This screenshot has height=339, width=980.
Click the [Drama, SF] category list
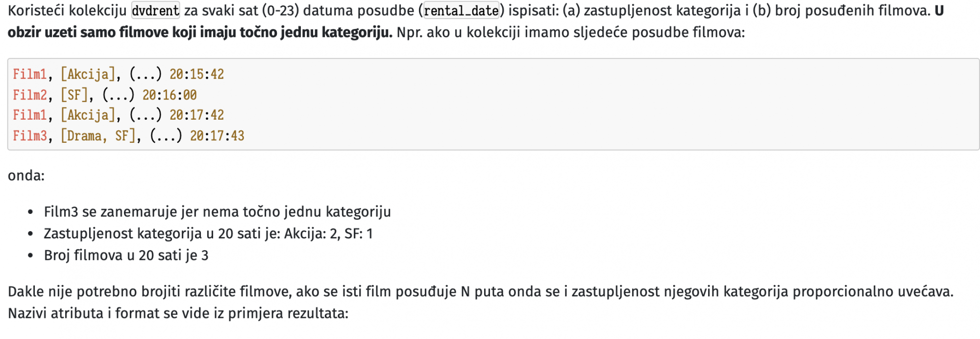click(x=98, y=135)
